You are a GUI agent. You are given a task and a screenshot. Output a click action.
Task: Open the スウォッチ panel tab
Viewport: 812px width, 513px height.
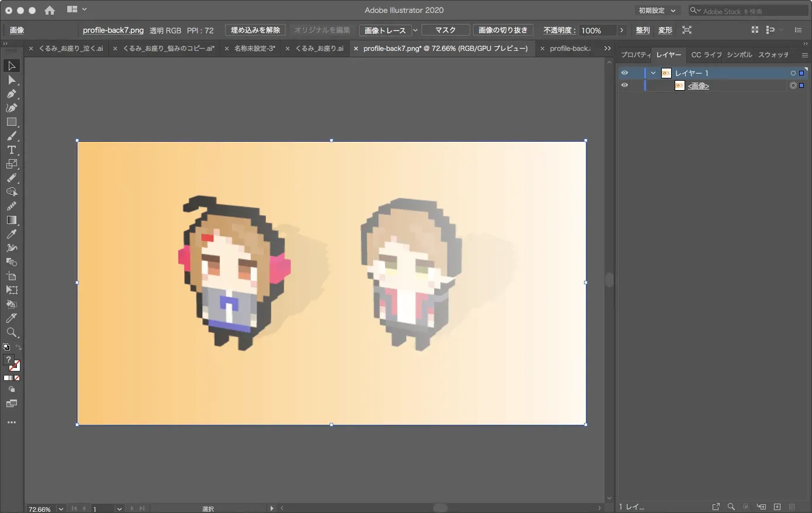click(x=773, y=55)
